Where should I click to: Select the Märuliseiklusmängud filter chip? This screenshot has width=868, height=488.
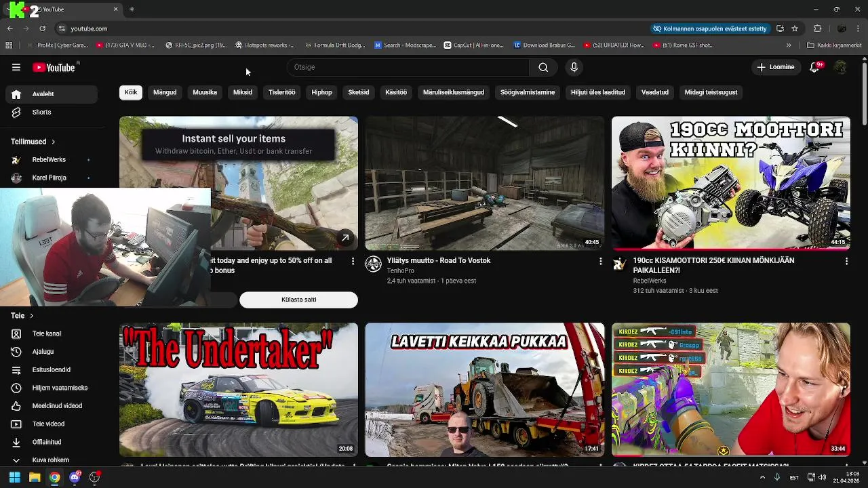(454, 92)
